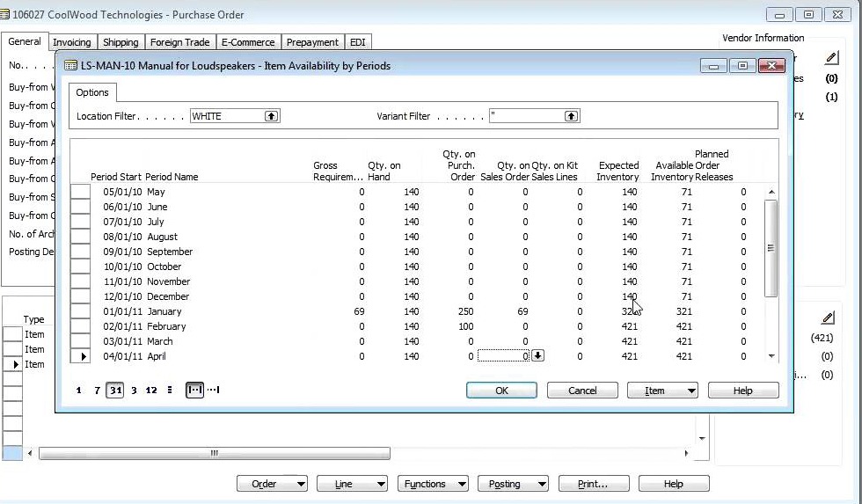Click Help at the bottom of Purchase Order
The height and width of the screenshot is (504, 862).
[x=674, y=484]
